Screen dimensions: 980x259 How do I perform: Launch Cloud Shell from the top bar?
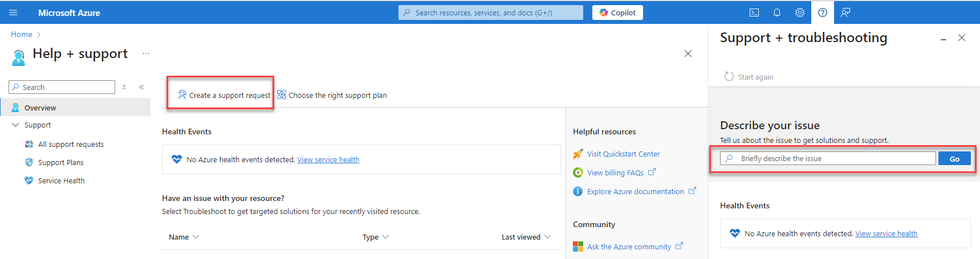(754, 13)
